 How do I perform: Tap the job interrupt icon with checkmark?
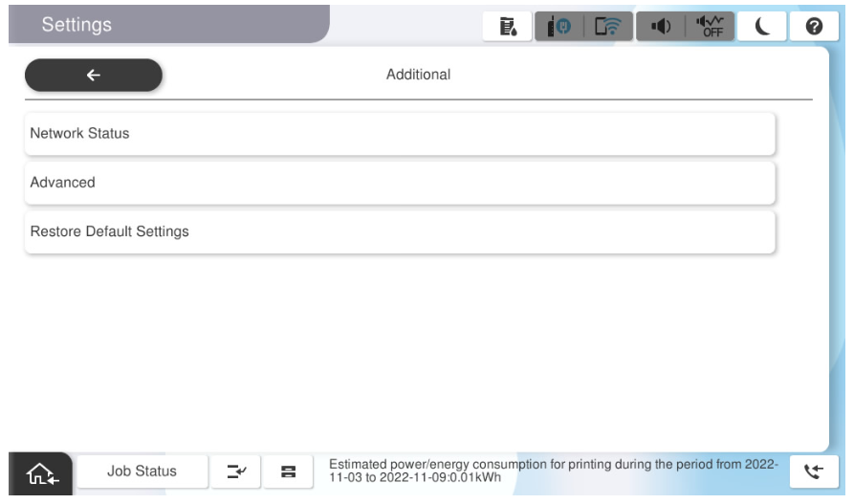pos(234,471)
